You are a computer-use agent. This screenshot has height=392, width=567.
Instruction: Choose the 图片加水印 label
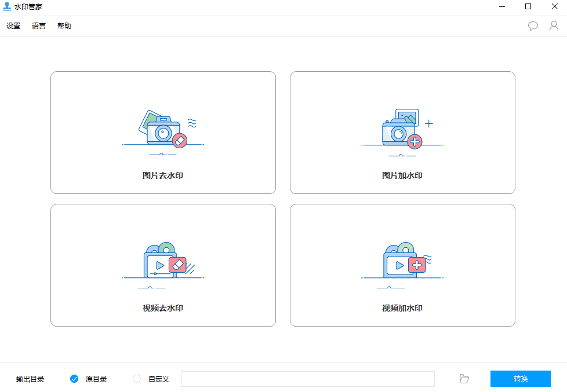pos(402,175)
